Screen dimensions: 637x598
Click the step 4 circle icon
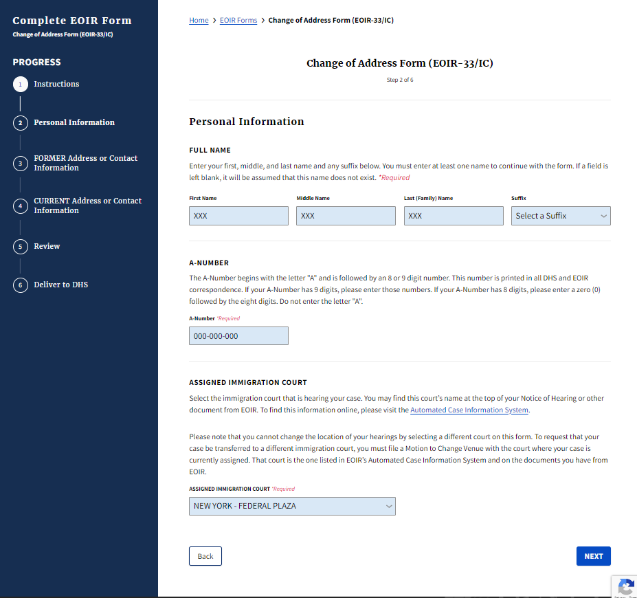[x=19, y=206]
